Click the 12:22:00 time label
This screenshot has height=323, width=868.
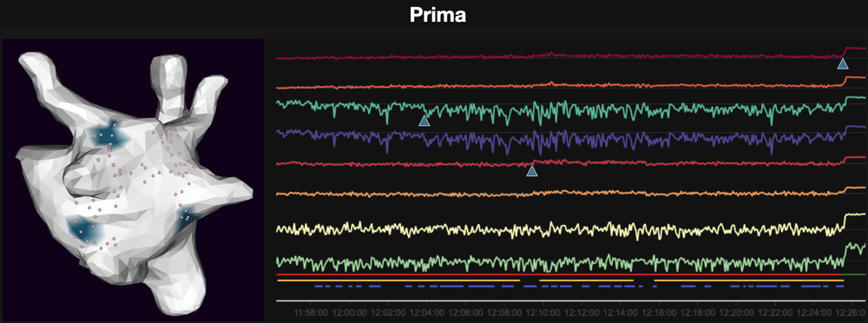point(775,313)
